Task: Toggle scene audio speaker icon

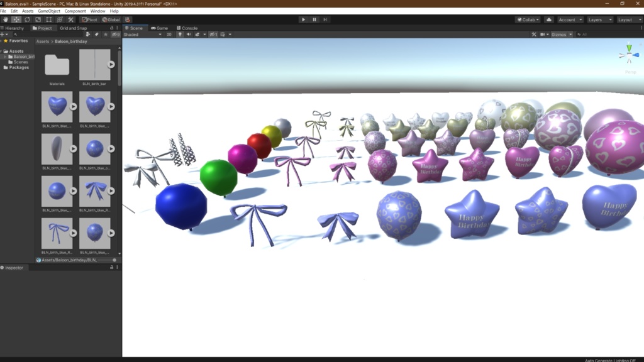Action: [x=189, y=35]
